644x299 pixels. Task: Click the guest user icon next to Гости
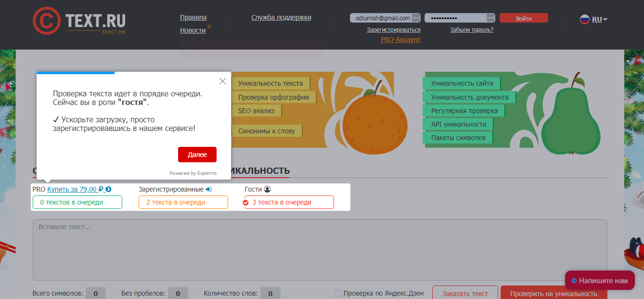tap(268, 190)
